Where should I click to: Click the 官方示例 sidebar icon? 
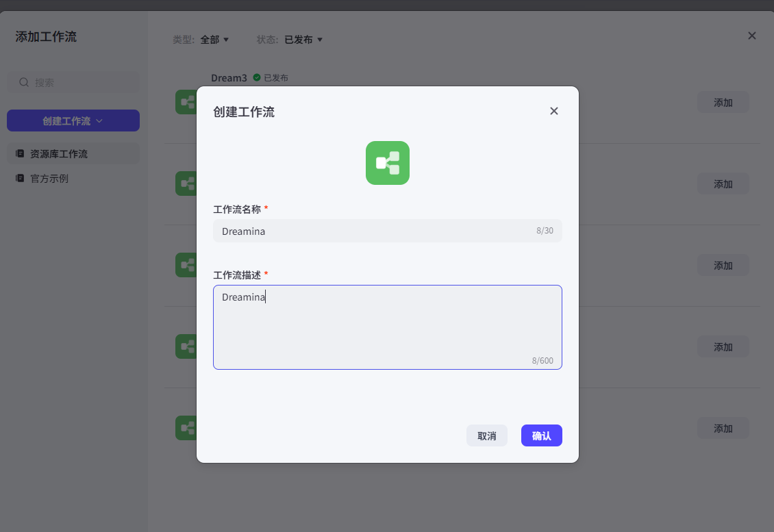pyautogui.click(x=20, y=178)
